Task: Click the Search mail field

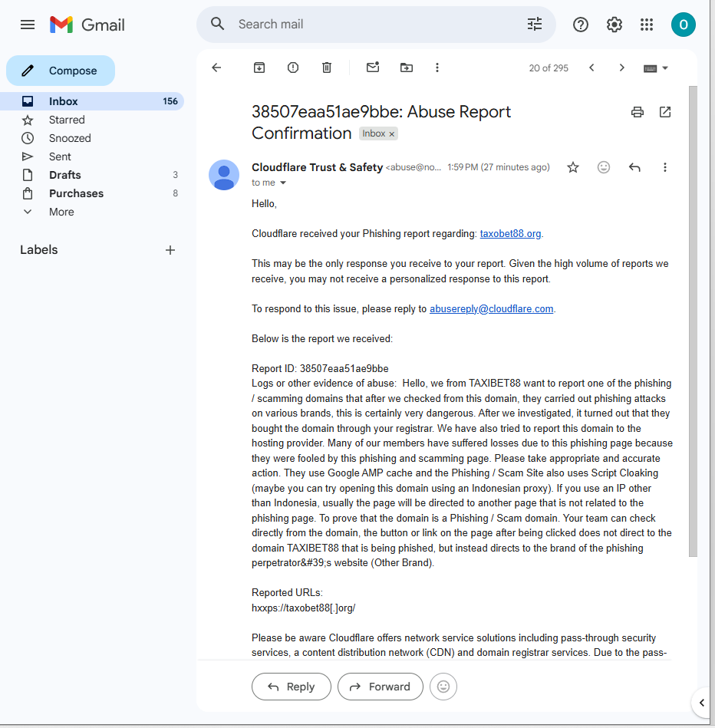Action: point(376,24)
